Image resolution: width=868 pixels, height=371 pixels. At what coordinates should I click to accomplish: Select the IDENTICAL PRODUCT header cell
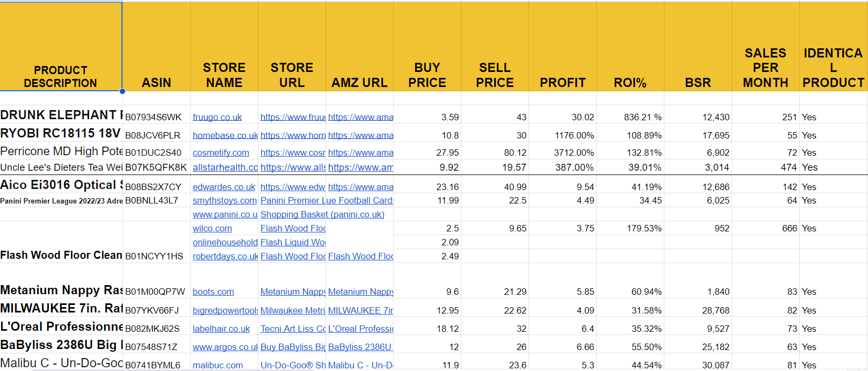click(833, 46)
